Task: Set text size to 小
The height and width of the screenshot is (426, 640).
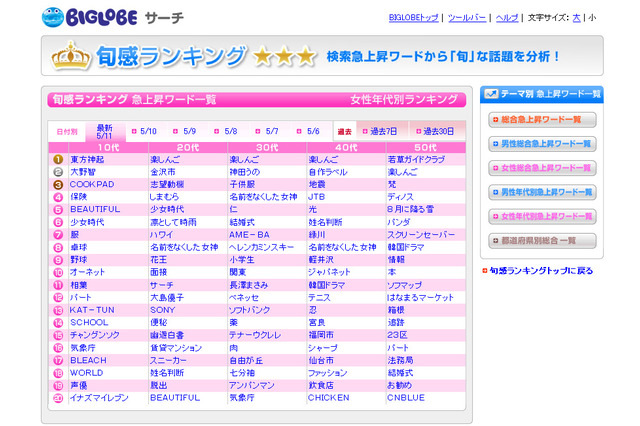Action: pyautogui.click(x=592, y=18)
